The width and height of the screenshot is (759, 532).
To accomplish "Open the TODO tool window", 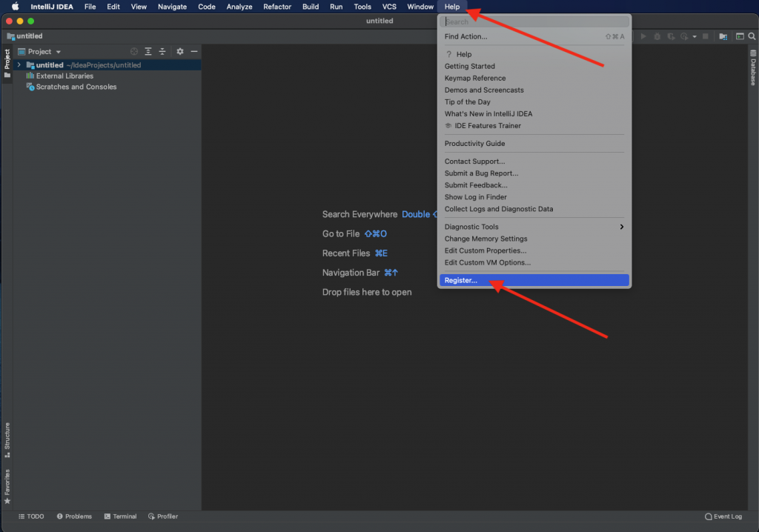I will (31, 516).
